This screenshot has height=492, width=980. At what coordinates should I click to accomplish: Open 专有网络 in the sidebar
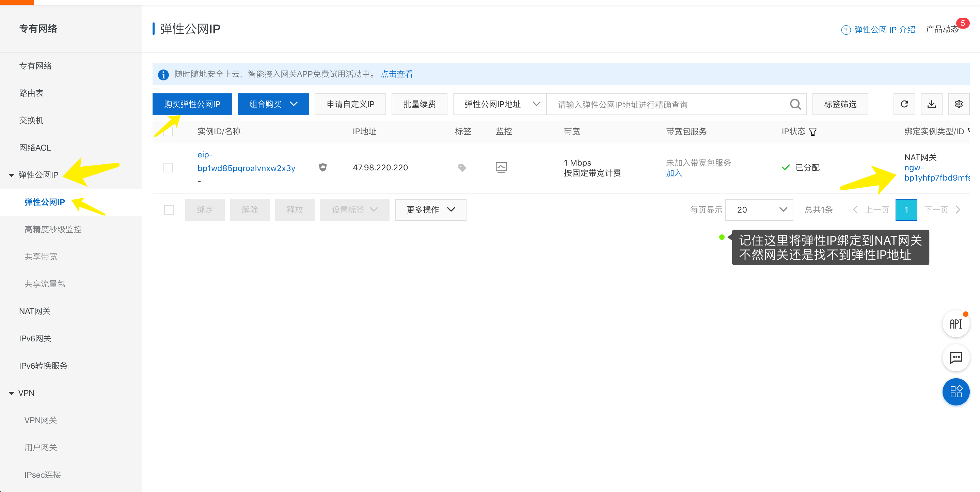(x=35, y=66)
